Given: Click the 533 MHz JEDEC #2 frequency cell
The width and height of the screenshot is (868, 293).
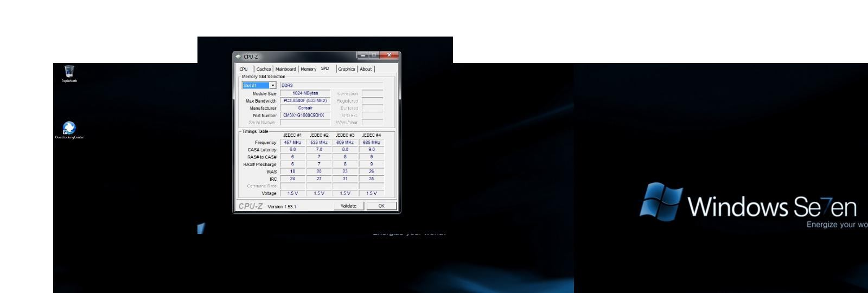Looking at the screenshot, I should click(319, 142).
